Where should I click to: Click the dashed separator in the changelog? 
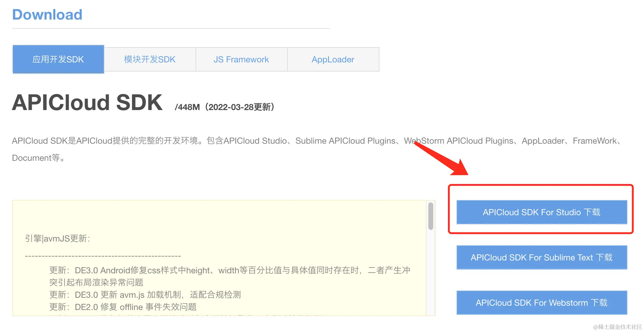pyautogui.click(x=103, y=256)
